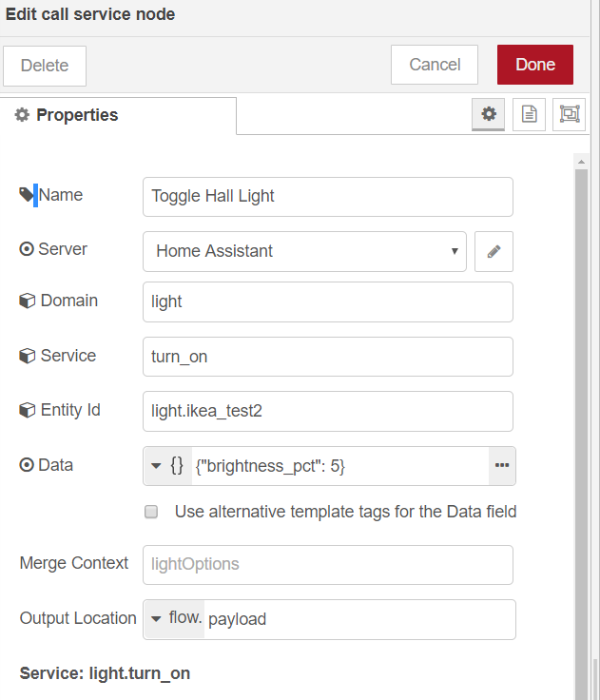Viewport: 600px width, 700px height.
Task: Click the Service input containing turn_on
Action: 328,357
